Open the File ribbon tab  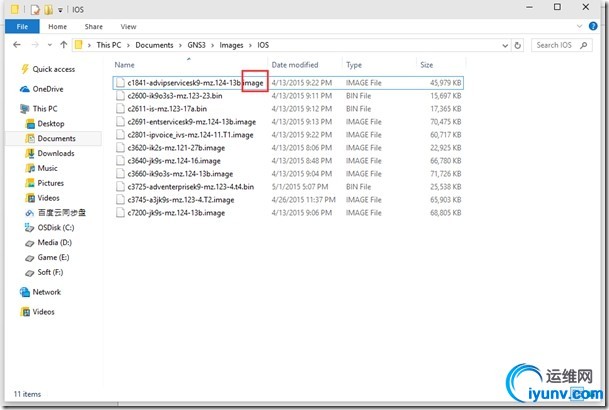coord(22,26)
